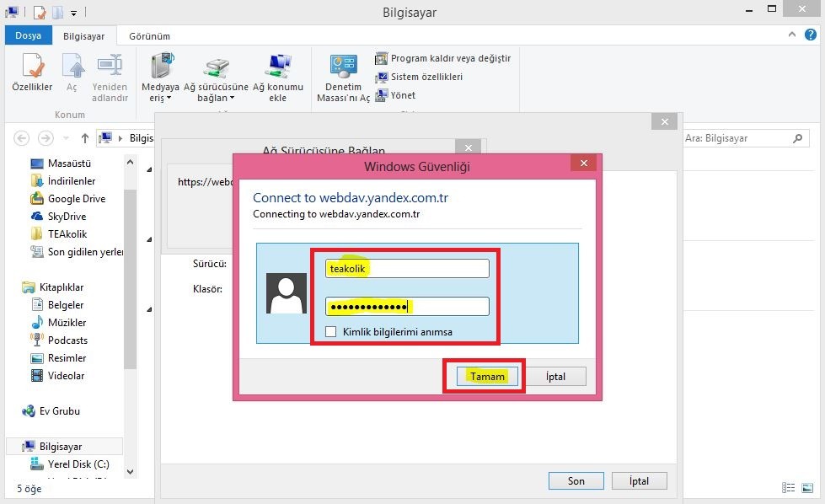Image resolution: width=825 pixels, height=504 pixels.
Task: Click İptal in Windows Güvenliği dialog
Action: click(555, 376)
